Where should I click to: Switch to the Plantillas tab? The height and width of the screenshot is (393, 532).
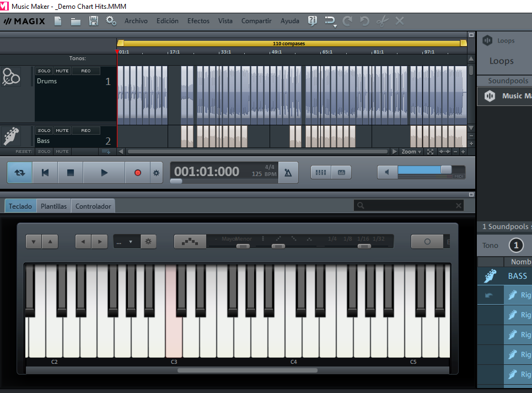(53, 206)
